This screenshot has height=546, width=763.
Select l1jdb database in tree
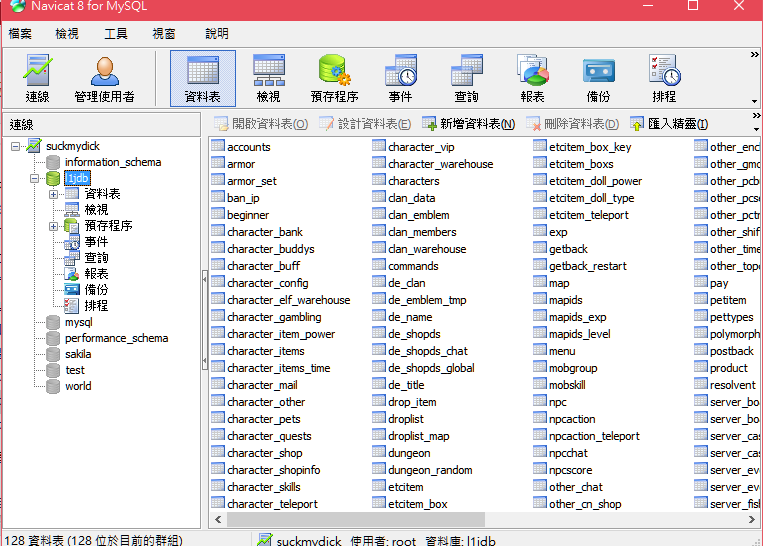point(77,178)
